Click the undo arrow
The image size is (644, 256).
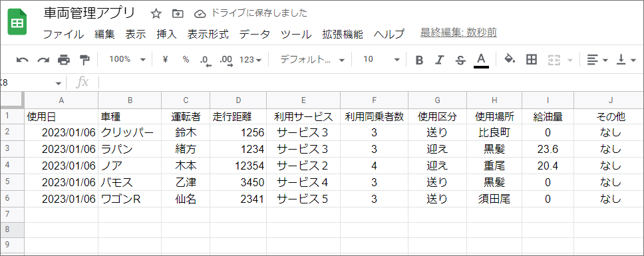coord(22,60)
